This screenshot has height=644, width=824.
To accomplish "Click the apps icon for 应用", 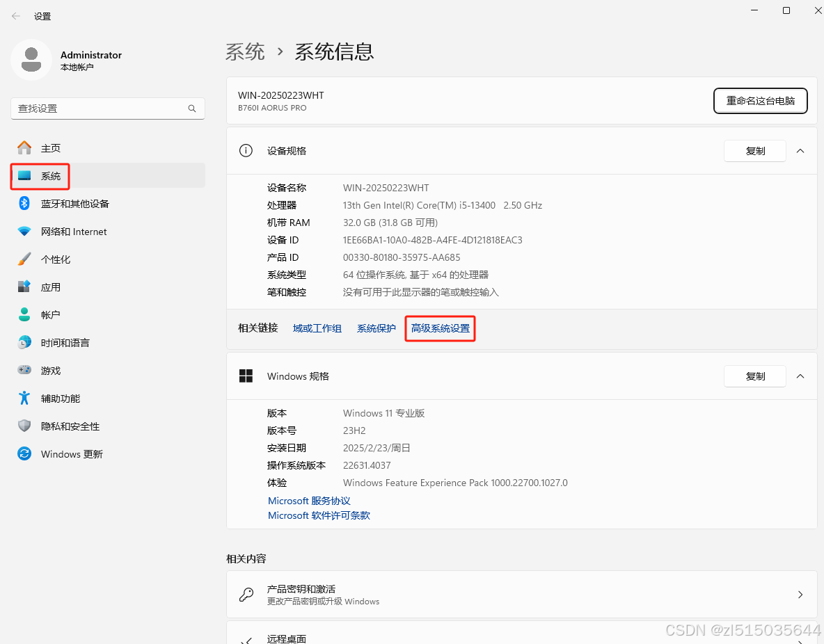I will [24, 287].
